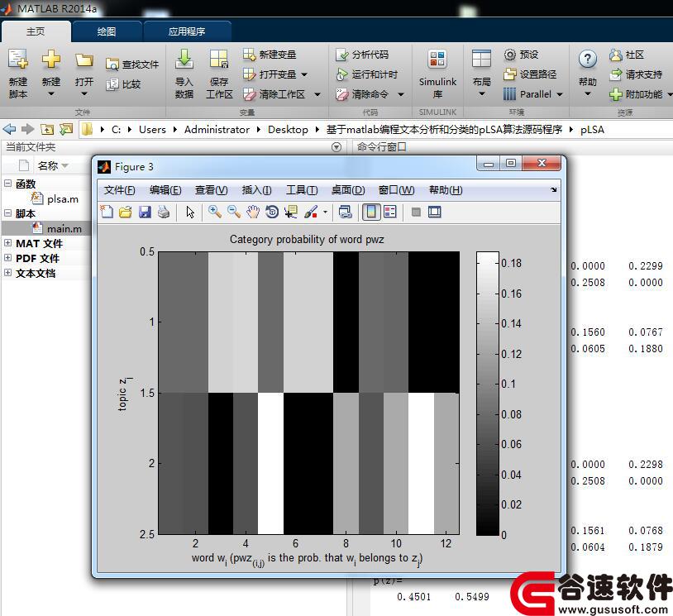Click the browse for folder icon
The height and width of the screenshot is (616, 673).
point(66,129)
